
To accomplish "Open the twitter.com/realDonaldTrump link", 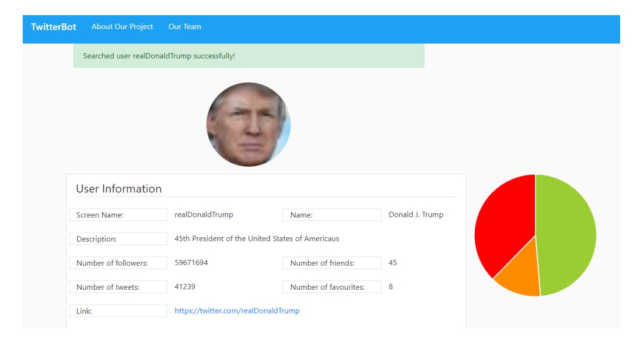I will point(237,311).
